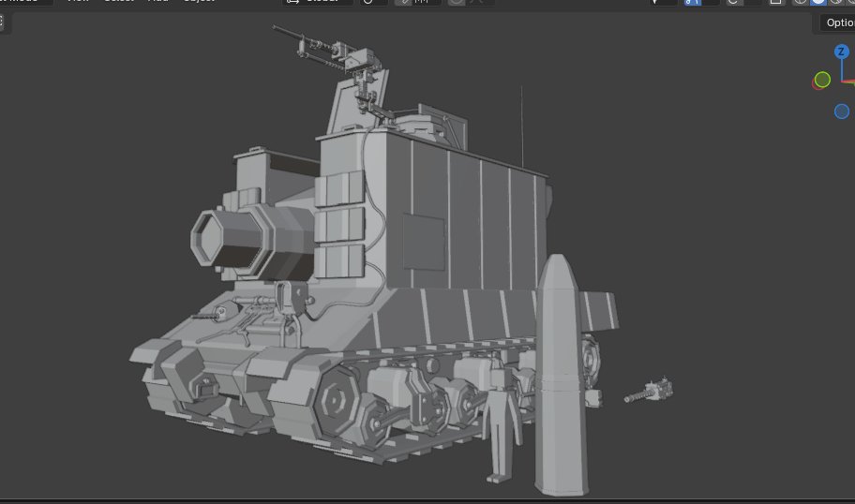Select the large artillery shell object
Image resolution: width=855 pixels, height=504 pixels.
click(x=562, y=376)
